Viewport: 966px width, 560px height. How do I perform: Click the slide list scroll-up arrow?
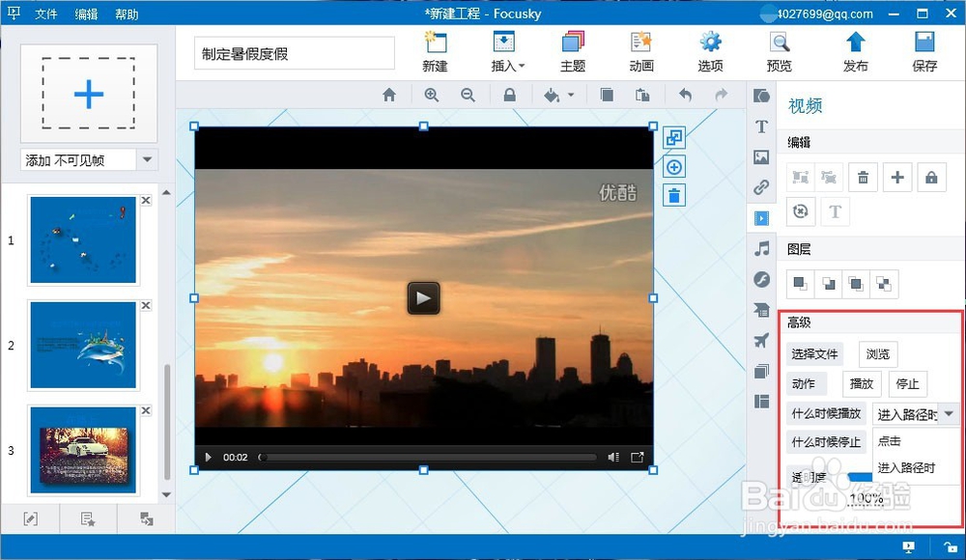click(x=166, y=192)
